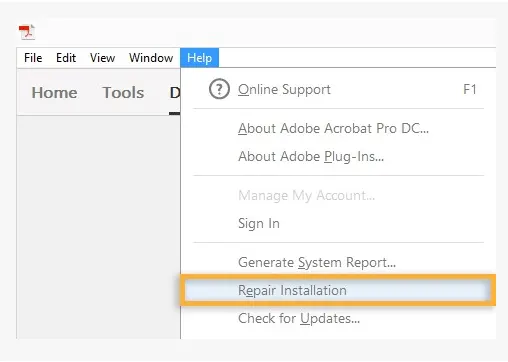Select the partially hidden D tab
The image size is (508, 362).
click(175, 93)
